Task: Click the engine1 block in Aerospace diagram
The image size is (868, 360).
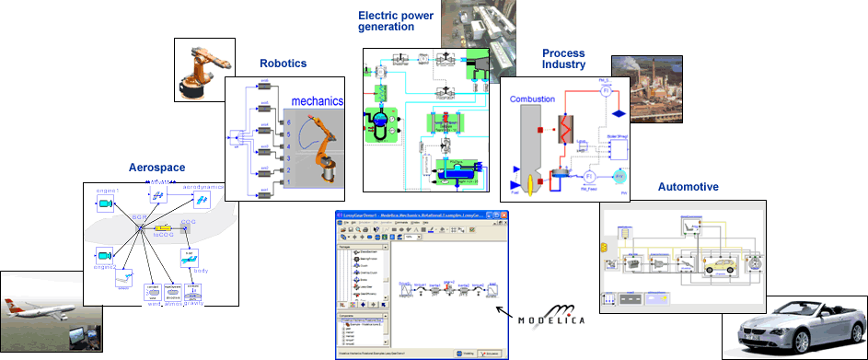Action: click(104, 203)
